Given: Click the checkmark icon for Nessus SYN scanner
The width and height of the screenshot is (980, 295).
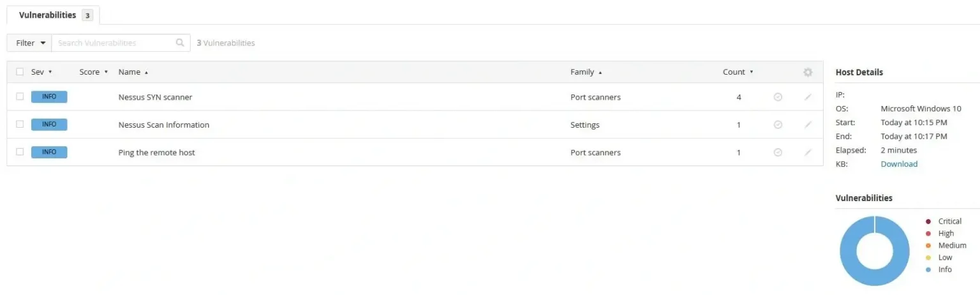Looking at the screenshot, I should coord(778,97).
